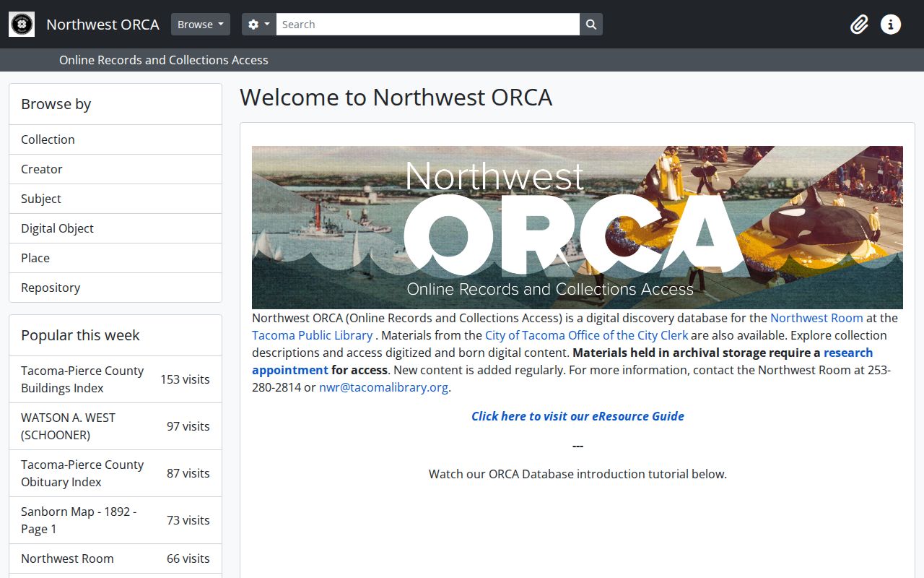Browse by Collection

pos(115,139)
